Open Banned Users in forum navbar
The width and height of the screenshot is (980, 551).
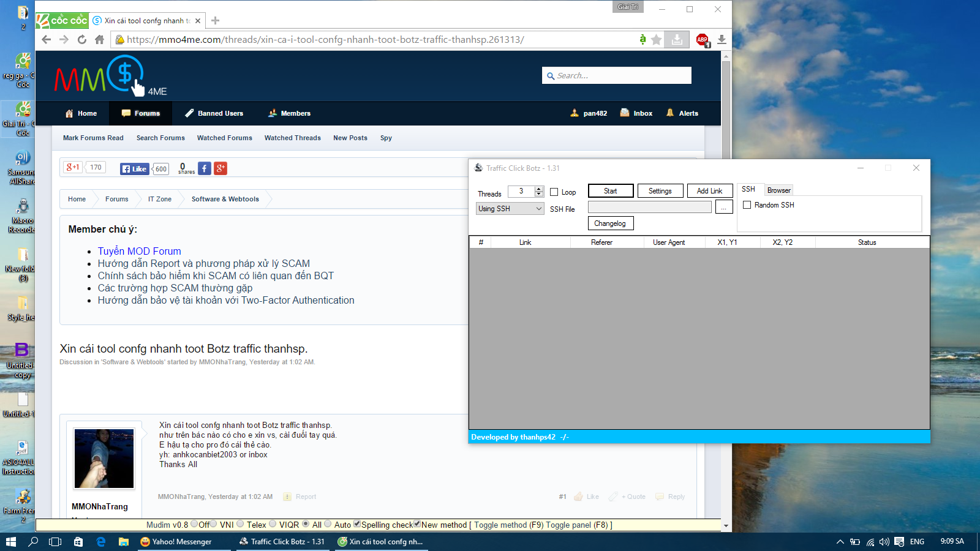coord(214,113)
